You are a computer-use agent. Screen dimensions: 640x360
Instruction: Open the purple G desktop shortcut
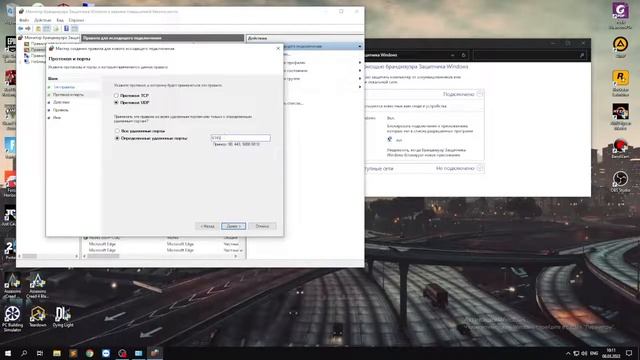(620, 15)
